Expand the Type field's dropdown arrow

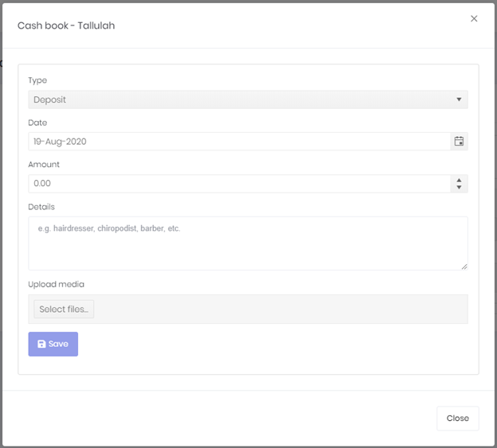click(459, 99)
